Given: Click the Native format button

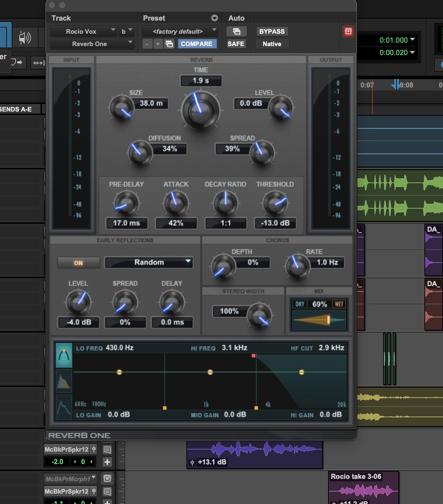Looking at the screenshot, I should pyautogui.click(x=272, y=44).
